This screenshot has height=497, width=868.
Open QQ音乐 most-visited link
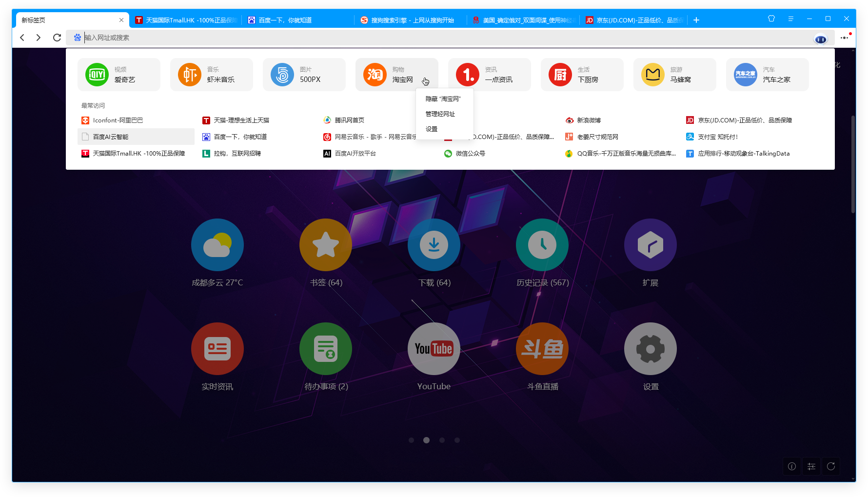pyautogui.click(x=621, y=153)
